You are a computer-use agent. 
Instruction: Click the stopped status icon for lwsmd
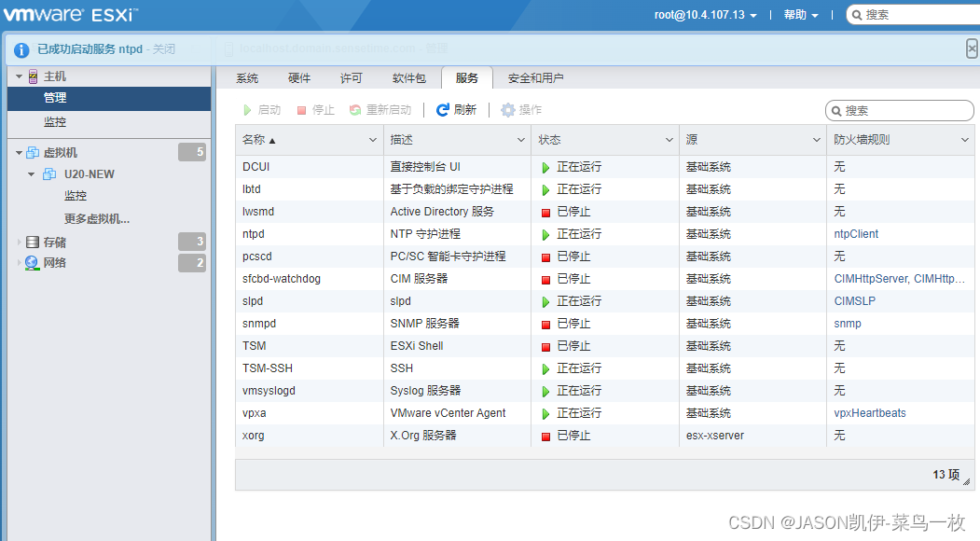545,213
